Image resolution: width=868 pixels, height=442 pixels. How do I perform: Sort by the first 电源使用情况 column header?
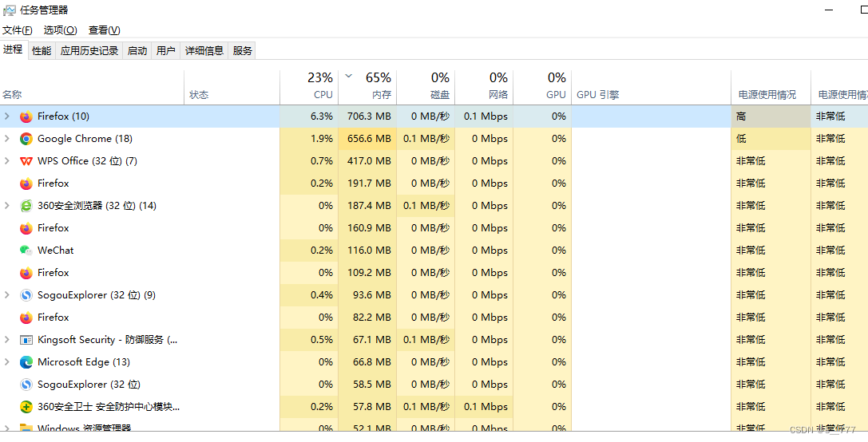pos(771,88)
